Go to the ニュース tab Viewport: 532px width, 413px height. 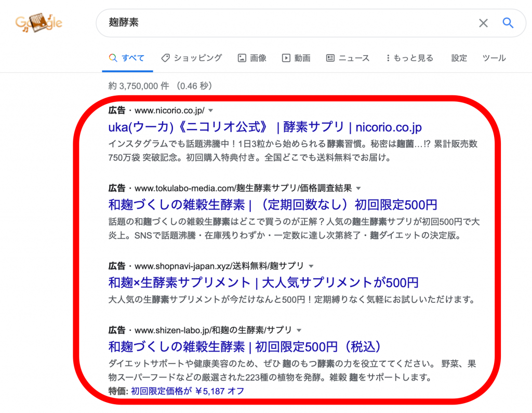(x=348, y=58)
